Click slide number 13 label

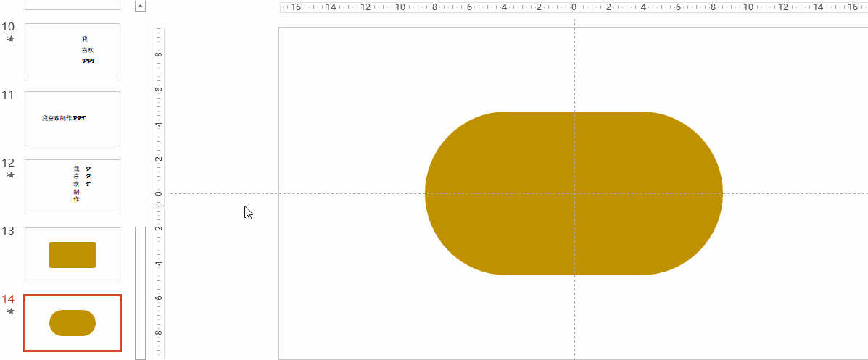pos(8,231)
